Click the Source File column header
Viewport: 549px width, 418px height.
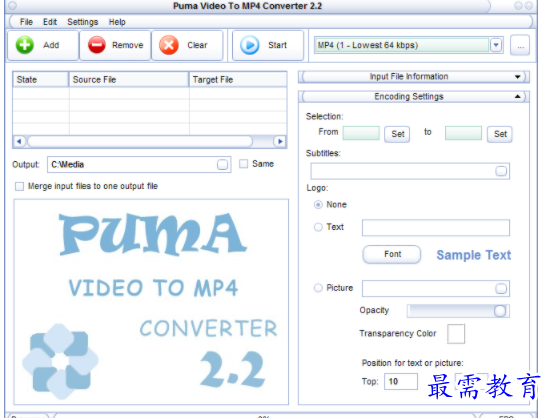[x=129, y=79]
